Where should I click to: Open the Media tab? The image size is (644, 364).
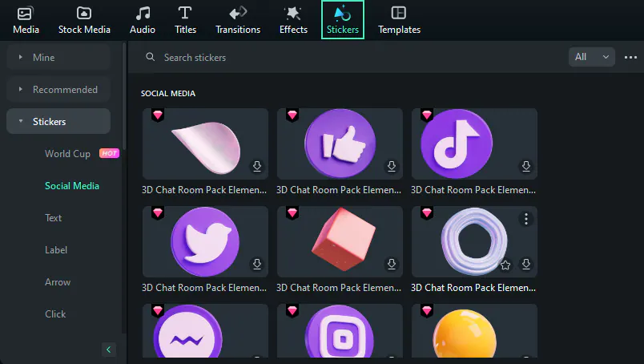click(26, 20)
